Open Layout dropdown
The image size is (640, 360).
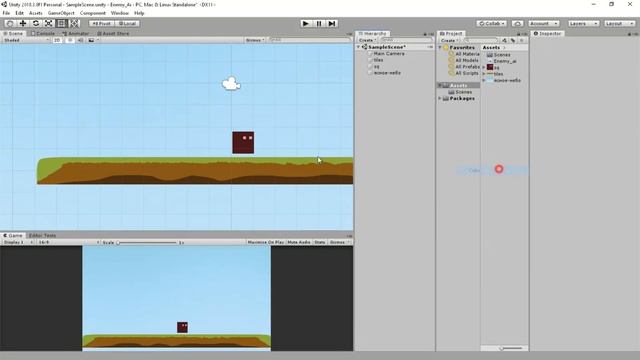click(619, 24)
